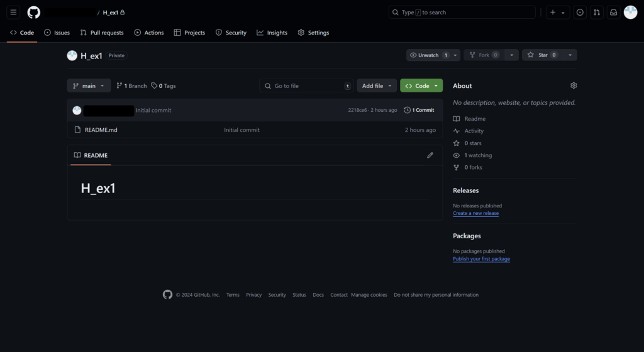
Task: Go to the Insights tab
Action: 272,33
